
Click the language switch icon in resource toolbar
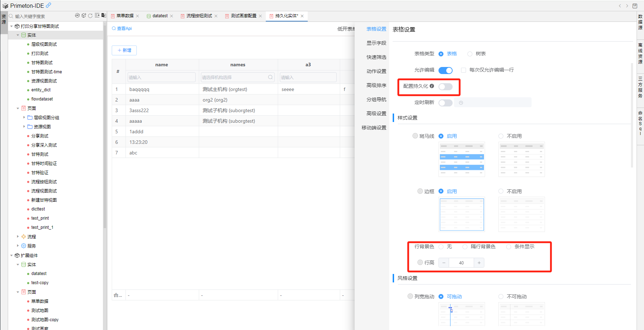tap(104, 16)
